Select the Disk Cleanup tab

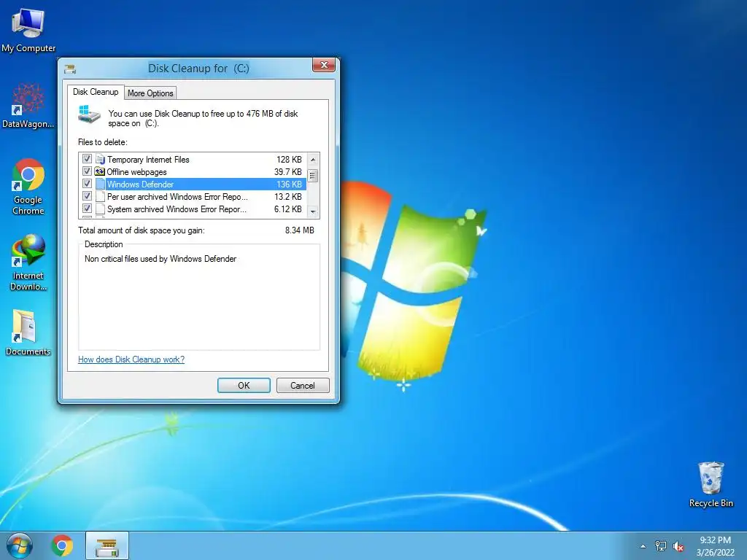click(x=96, y=92)
